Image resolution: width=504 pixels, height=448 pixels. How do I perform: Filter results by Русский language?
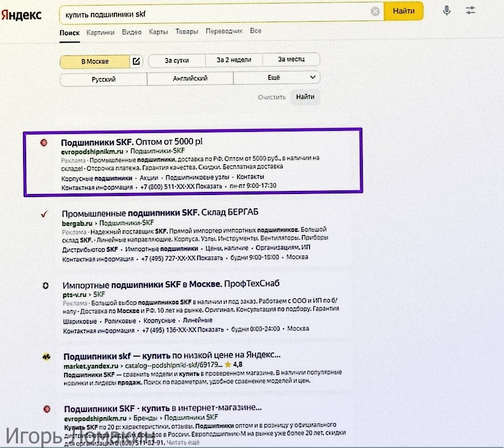click(104, 80)
